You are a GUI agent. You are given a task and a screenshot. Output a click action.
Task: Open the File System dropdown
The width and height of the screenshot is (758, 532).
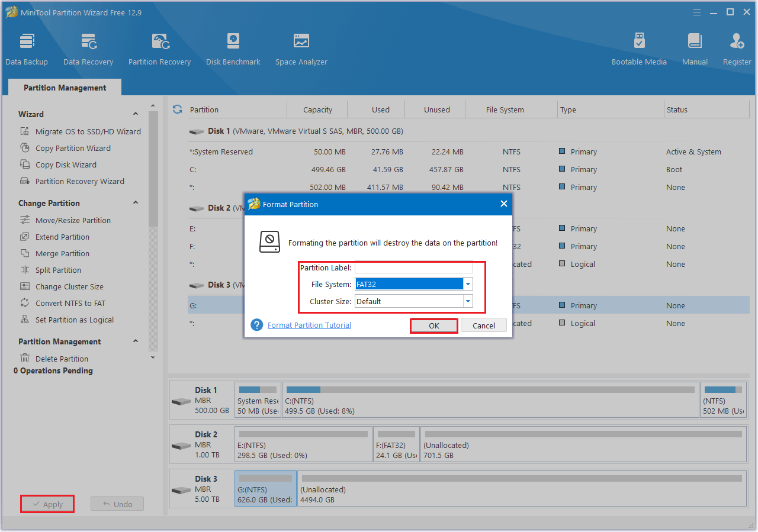tap(468, 283)
